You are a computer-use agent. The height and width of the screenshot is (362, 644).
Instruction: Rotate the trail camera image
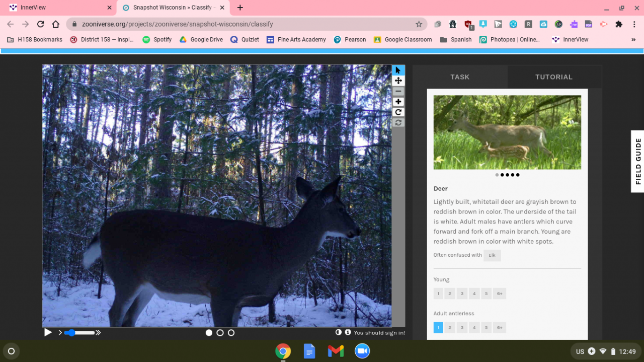pyautogui.click(x=398, y=112)
